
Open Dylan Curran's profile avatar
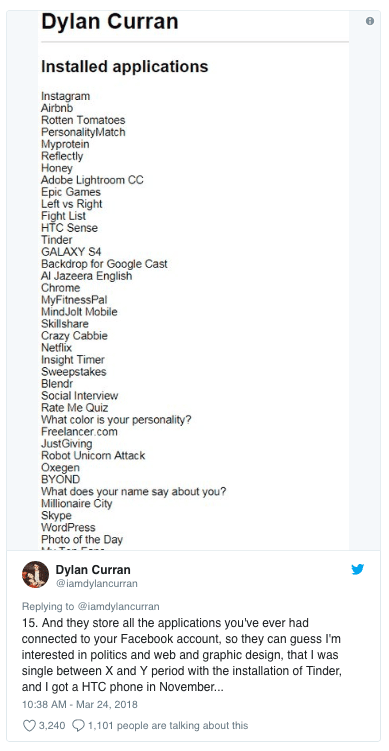coord(35,574)
